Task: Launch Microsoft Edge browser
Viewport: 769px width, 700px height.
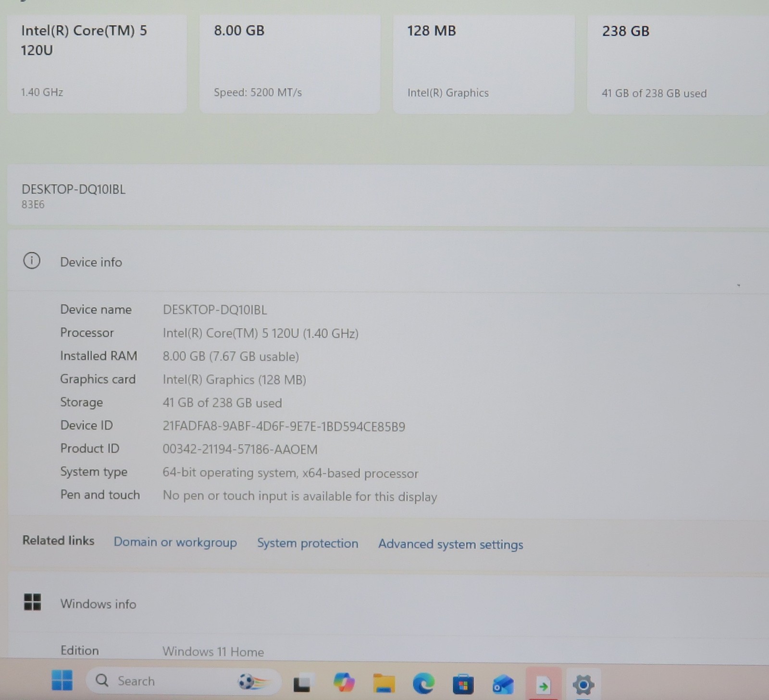Action: 423,683
